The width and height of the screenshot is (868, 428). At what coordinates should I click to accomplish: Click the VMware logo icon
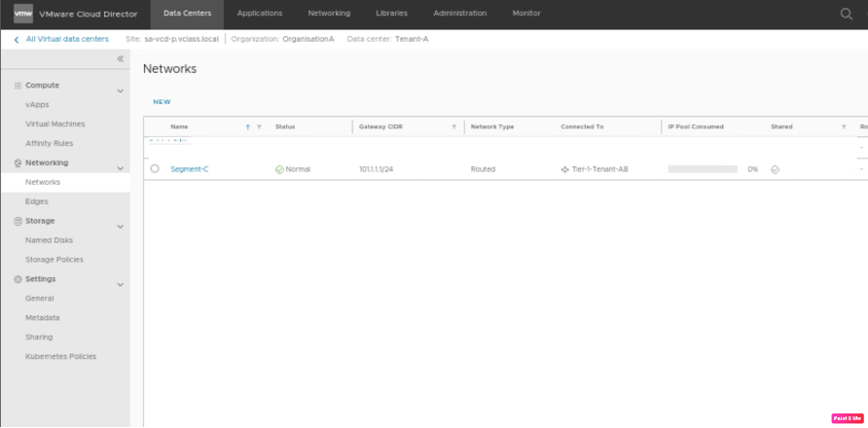click(22, 14)
